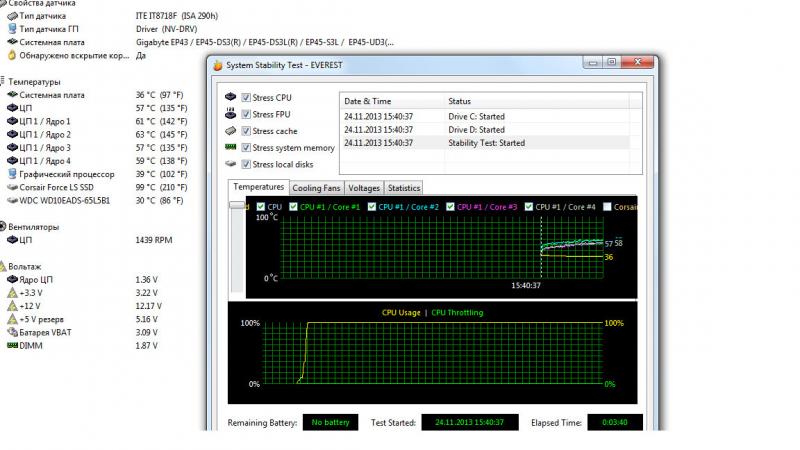Maximize the System Stability Test window
800x450 pixels.
pos(612,63)
